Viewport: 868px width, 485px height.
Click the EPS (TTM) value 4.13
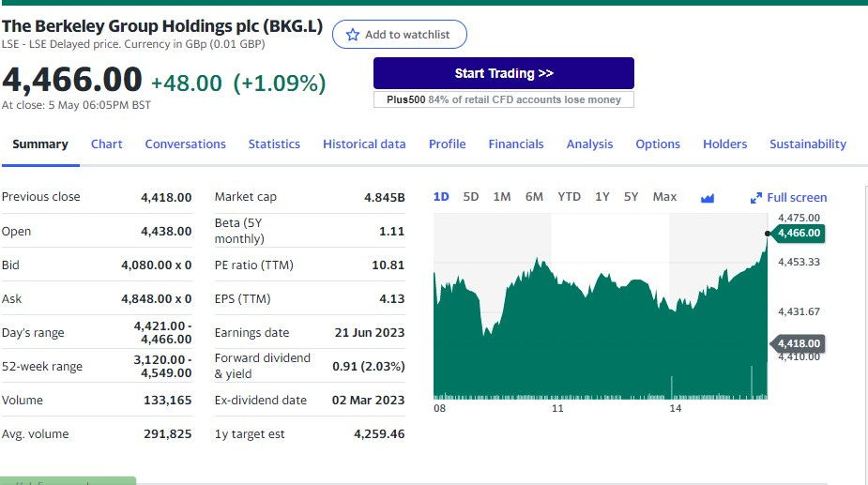pos(392,299)
